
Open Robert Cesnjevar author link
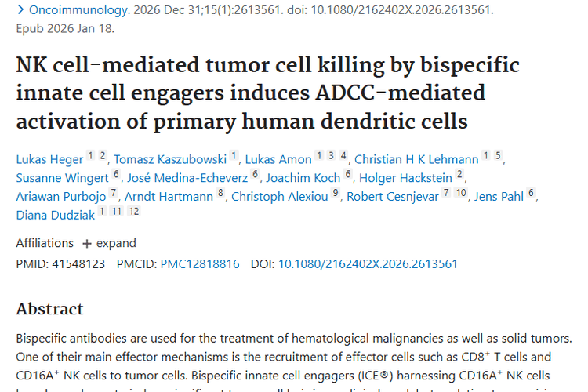click(x=392, y=197)
